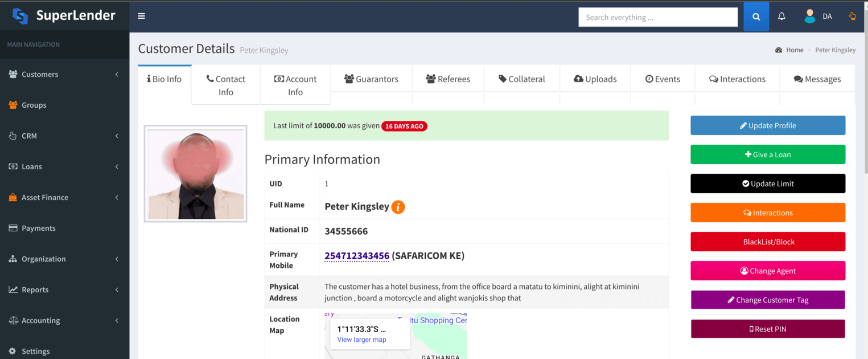Click the Home breadcrumb link

[795, 50]
